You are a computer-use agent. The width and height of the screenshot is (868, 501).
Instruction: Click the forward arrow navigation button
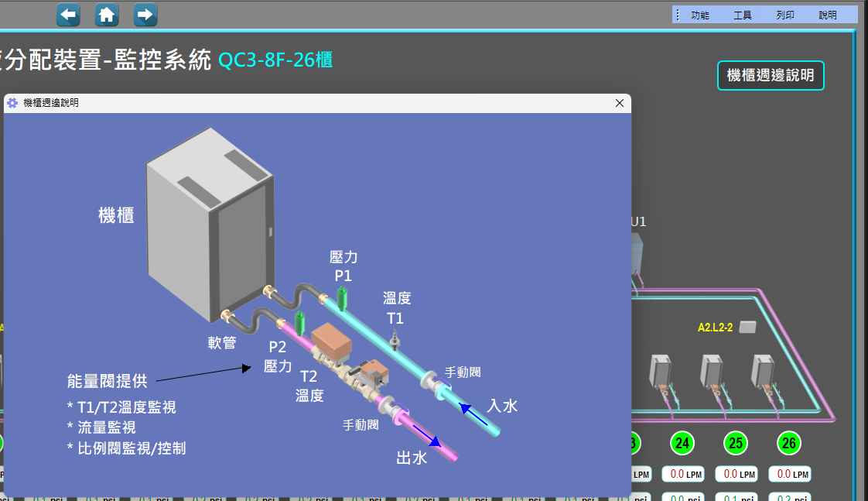point(145,14)
